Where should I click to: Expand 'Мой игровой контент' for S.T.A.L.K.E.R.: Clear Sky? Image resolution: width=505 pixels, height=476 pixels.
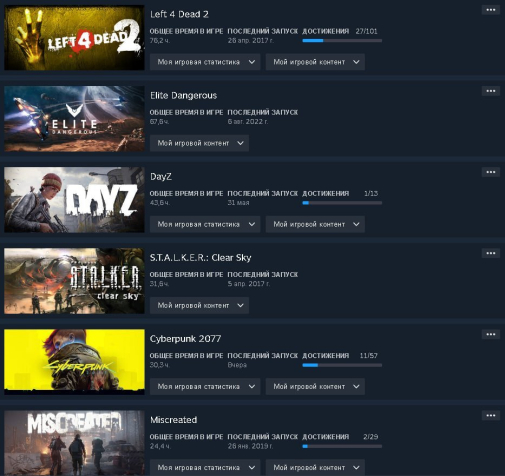tap(199, 305)
